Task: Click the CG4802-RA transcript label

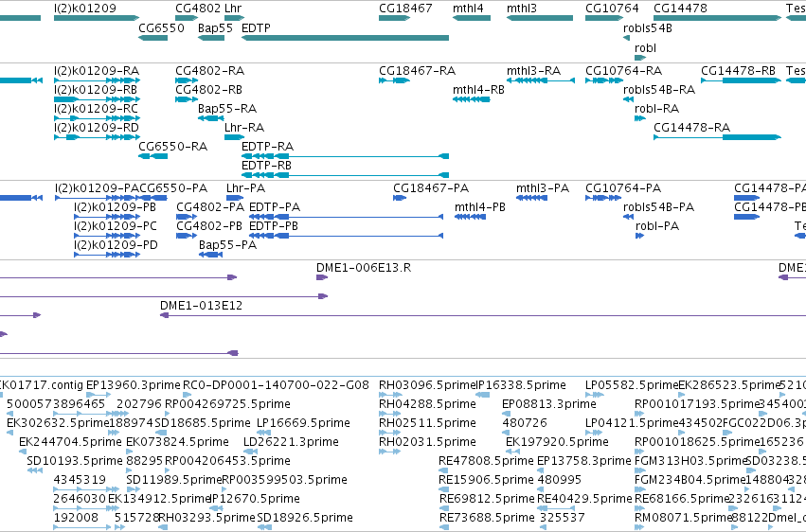Action: point(209,70)
